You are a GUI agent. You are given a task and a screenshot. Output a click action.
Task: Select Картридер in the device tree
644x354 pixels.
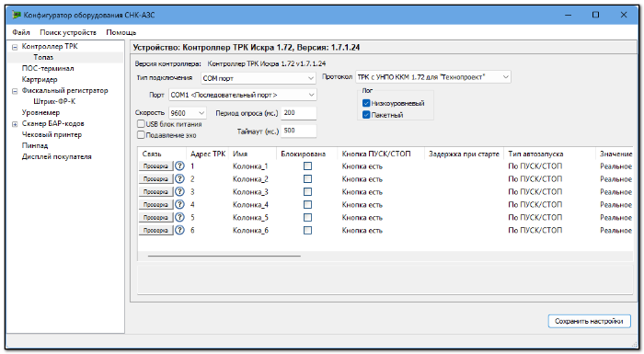[40, 79]
